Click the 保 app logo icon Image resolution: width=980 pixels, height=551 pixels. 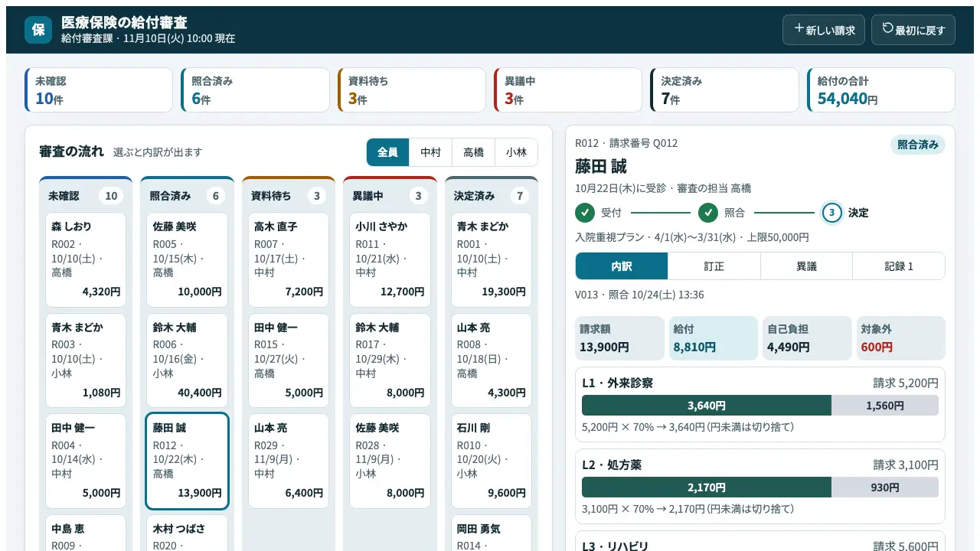tap(38, 30)
